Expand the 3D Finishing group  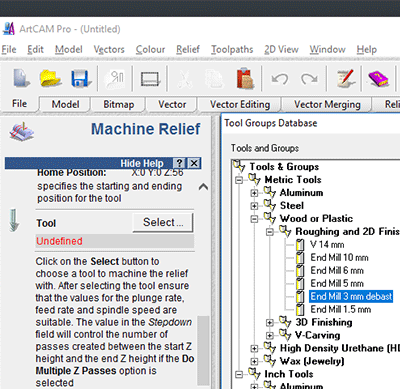[x=270, y=323]
